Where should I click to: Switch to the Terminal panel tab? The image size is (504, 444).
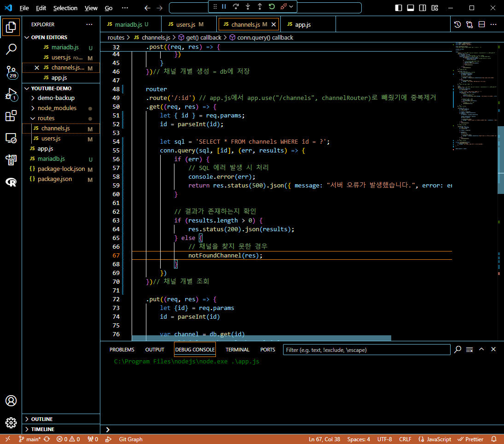click(x=237, y=350)
